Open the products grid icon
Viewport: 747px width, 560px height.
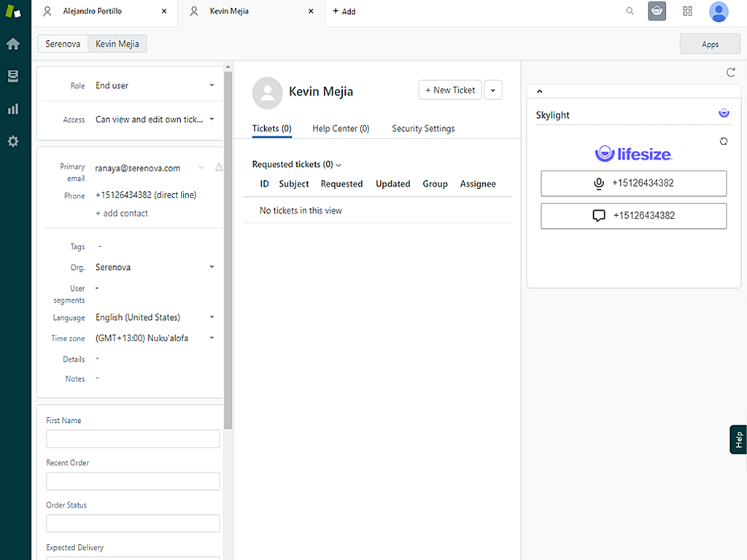pyautogui.click(x=687, y=12)
